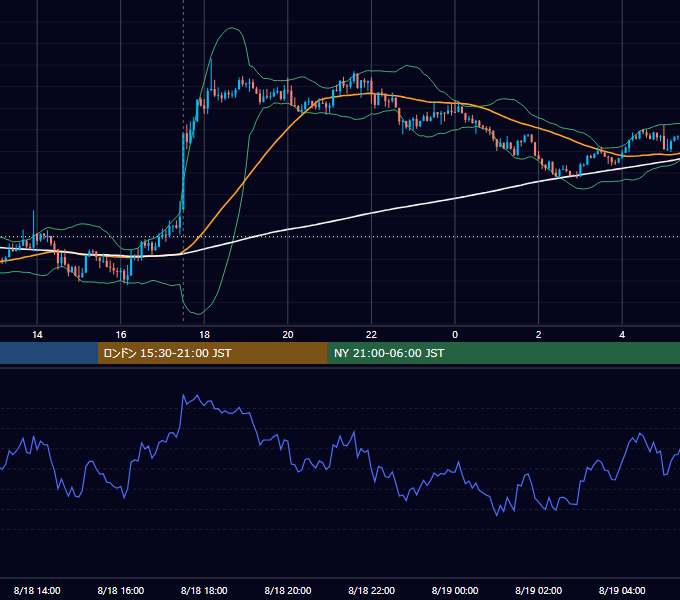Viewport: 680px width, 600px height.
Task: Click the 8/19 04:00 time label
Action: (622, 590)
